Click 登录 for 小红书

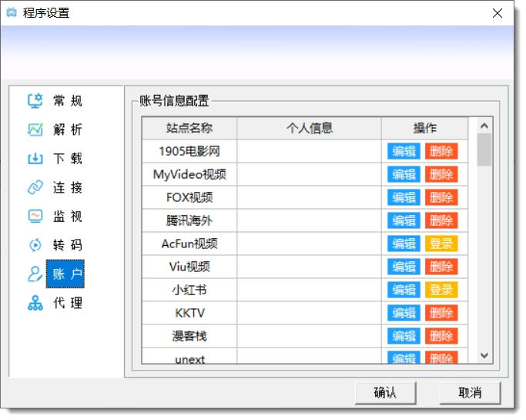point(441,290)
